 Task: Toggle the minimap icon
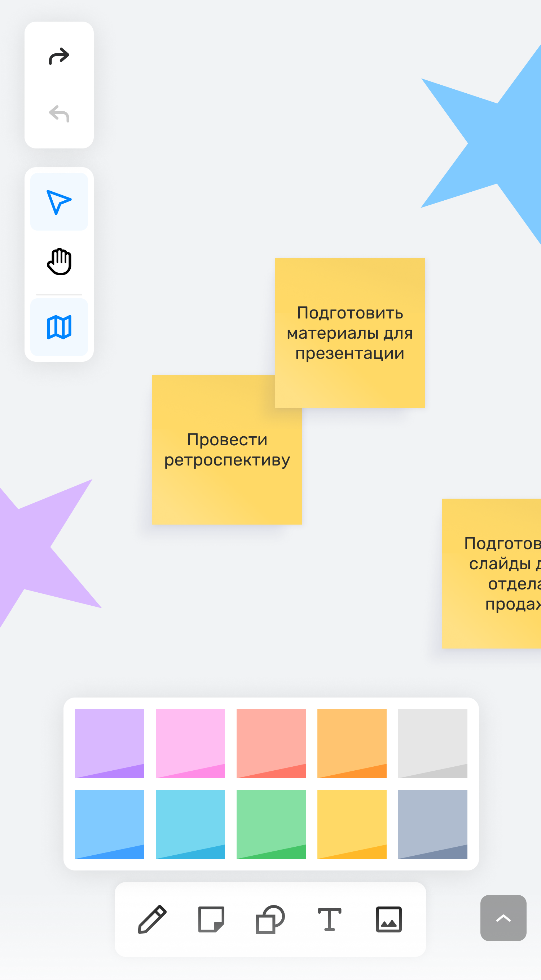pyautogui.click(x=59, y=327)
